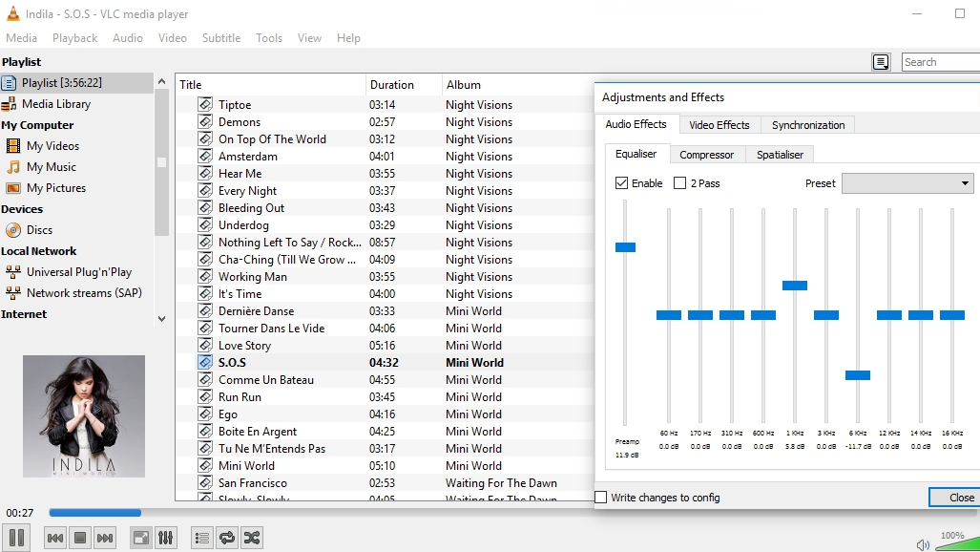The width and height of the screenshot is (980, 552).
Task: Click the 6 KHz band slider handle
Action: pos(858,375)
